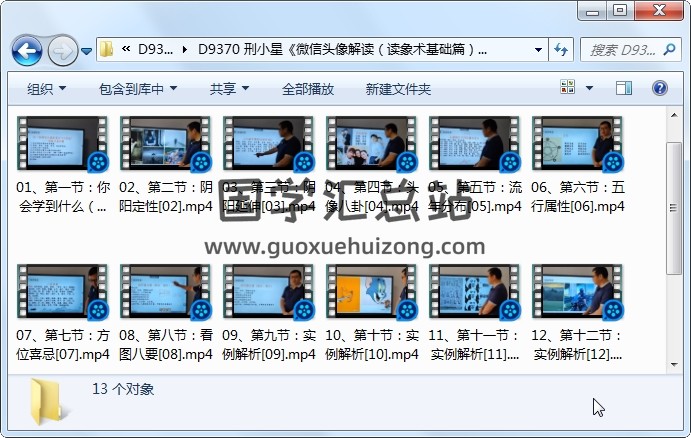Select video 11 实例解析 thumbnail
This screenshot has width=691, height=438.
(475, 292)
